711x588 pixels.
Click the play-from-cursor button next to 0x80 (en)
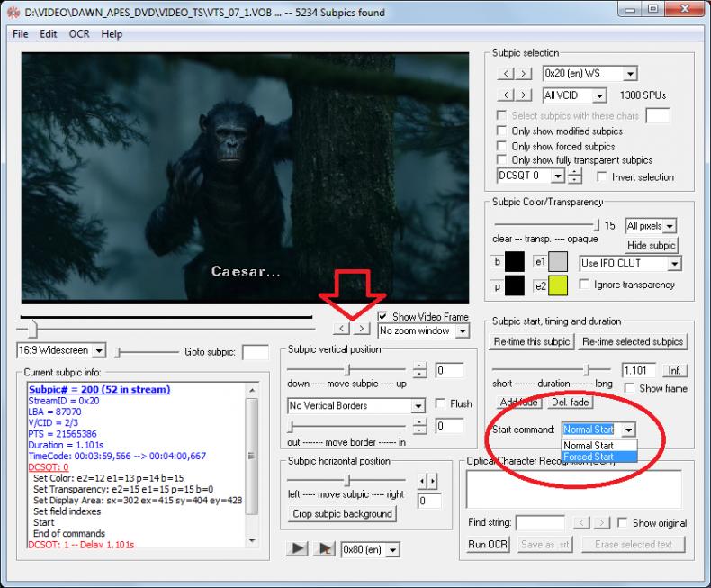tap(325, 549)
